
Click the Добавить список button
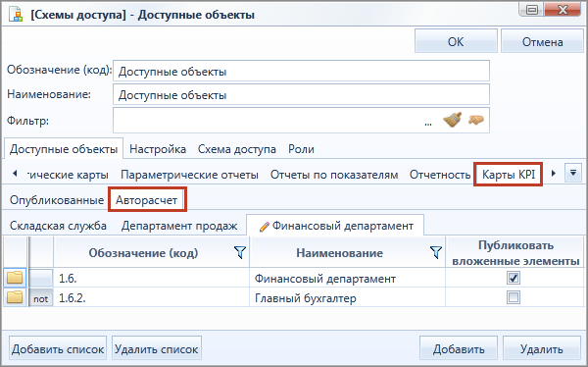click(x=58, y=349)
